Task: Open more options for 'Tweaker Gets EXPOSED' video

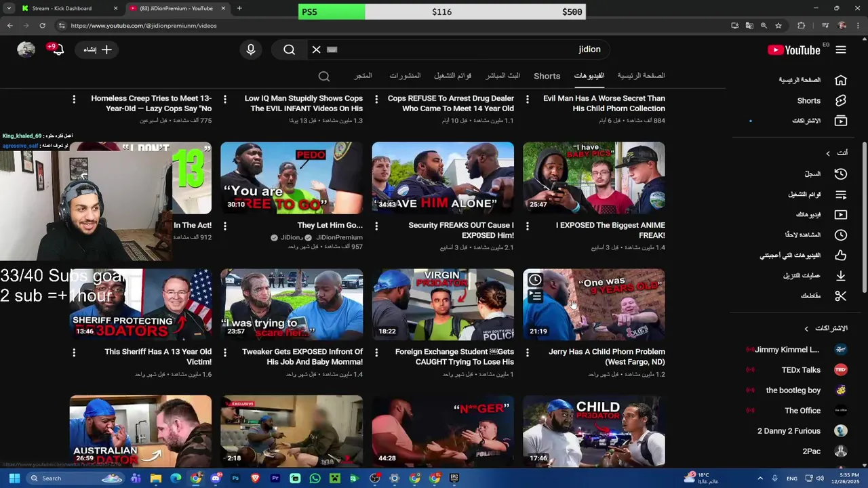Action: point(225,352)
